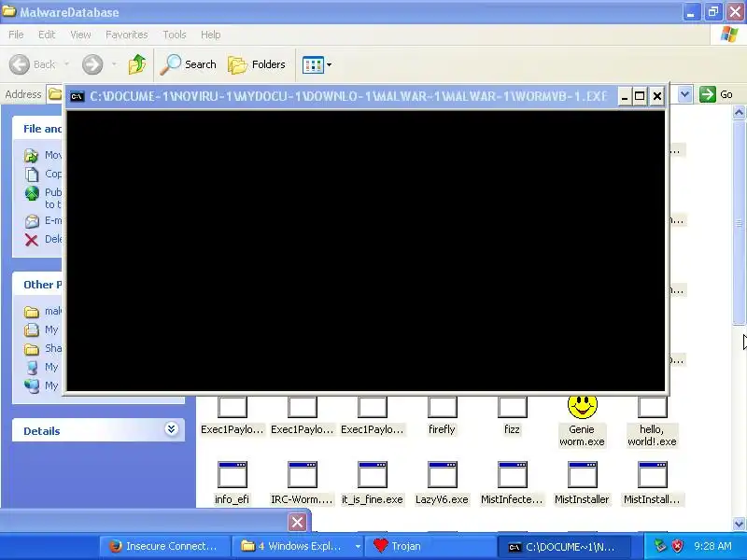Select the IRC-Worm file icon
This screenshot has width=747, height=560.
tap(302, 474)
